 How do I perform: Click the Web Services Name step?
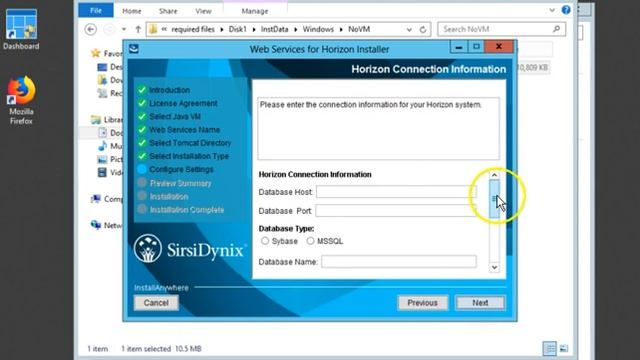click(184, 130)
